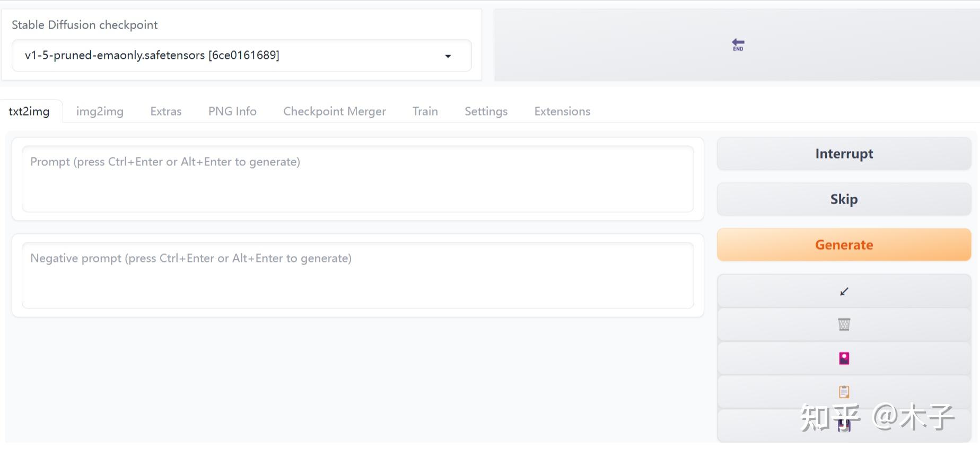The width and height of the screenshot is (980, 457).
Task: Open the Extensions tab
Action: point(562,111)
